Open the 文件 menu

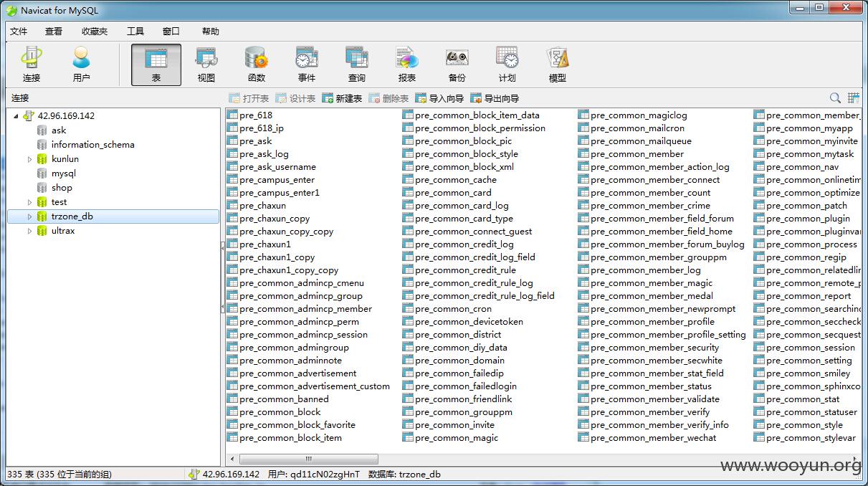point(19,32)
